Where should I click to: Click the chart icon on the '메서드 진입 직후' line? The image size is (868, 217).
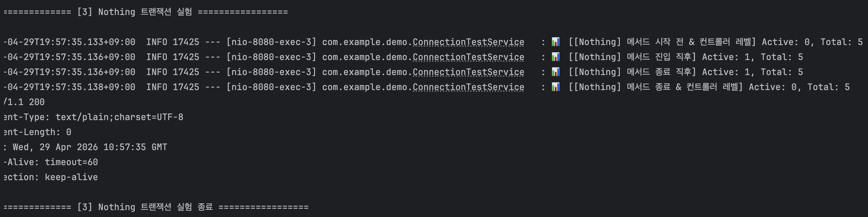556,57
